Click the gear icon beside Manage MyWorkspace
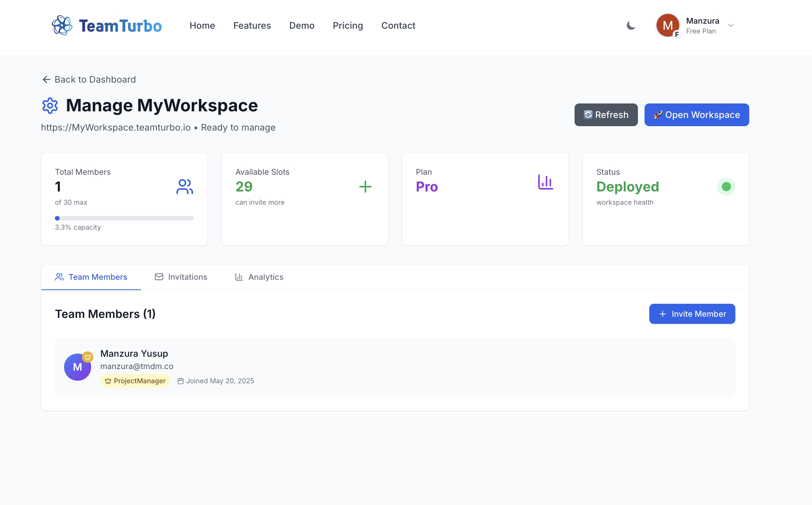The image size is (812, 505). (x=50, y=106)
